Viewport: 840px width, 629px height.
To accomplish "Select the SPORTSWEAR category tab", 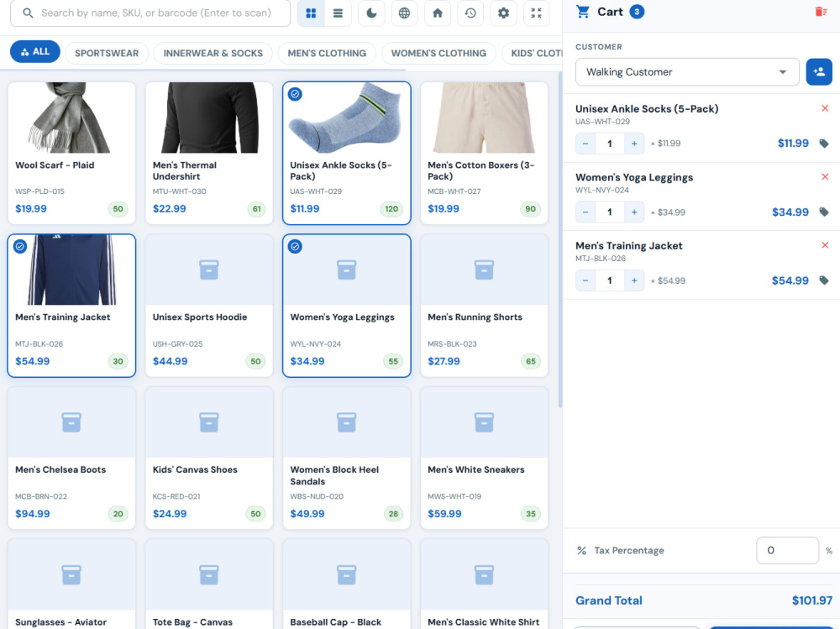I will tap(107, 53).
